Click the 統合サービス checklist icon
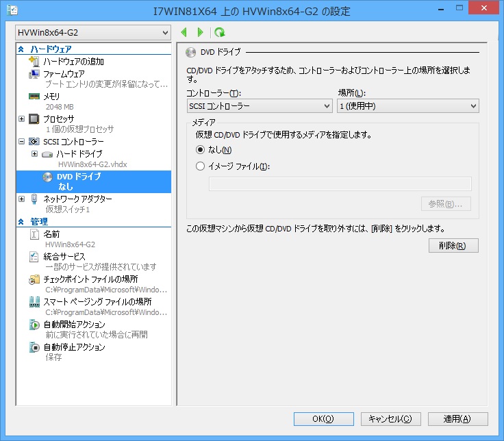Viewport: 504px width, 441px height. tap(34, 257)
